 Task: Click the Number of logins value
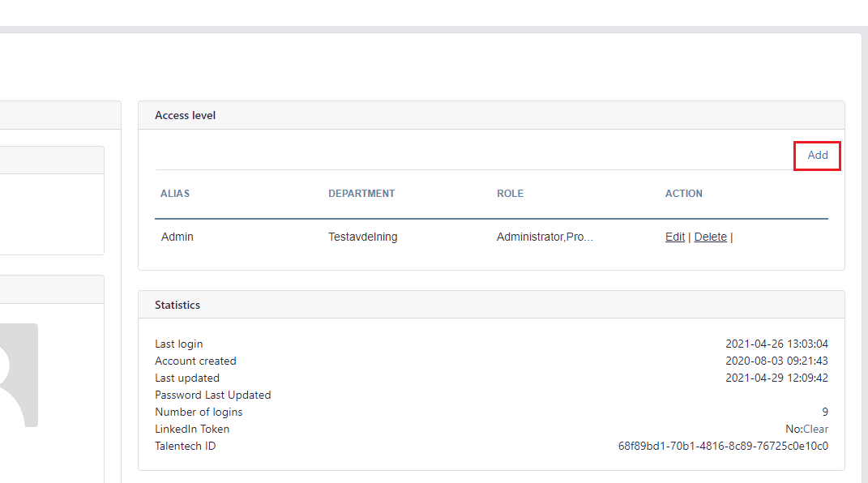825,412
